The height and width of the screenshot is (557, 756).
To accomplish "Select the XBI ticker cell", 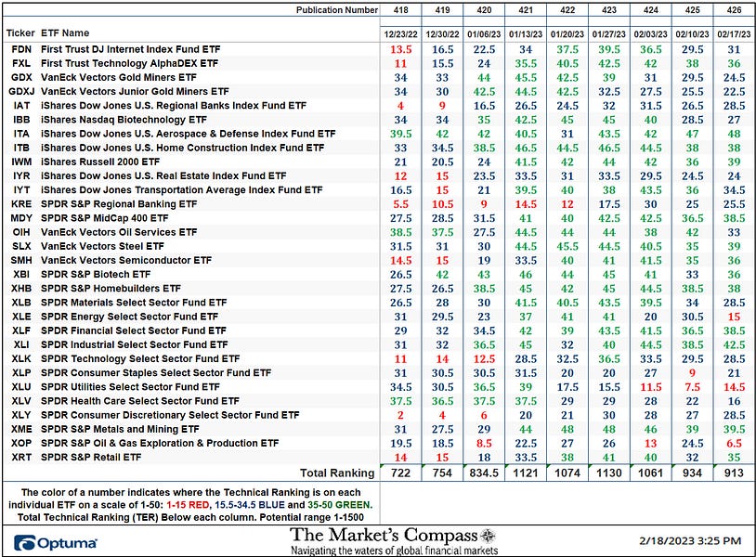I will (x=21, y=274).
